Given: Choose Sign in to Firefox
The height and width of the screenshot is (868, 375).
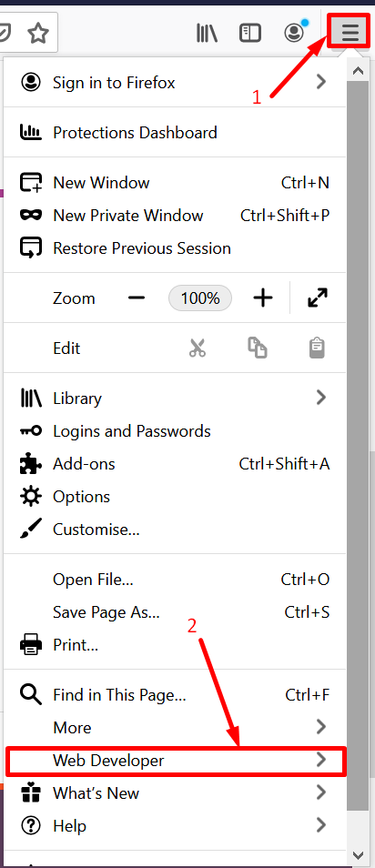Looking at the screenshot, I should [175, 83].
